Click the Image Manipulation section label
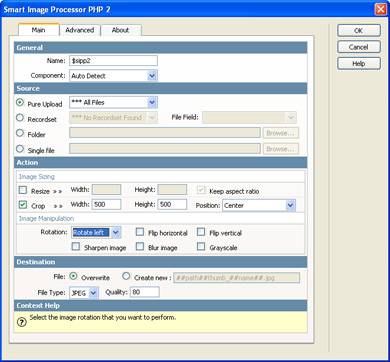Screen dimensions: 390x362 (46, 219)
